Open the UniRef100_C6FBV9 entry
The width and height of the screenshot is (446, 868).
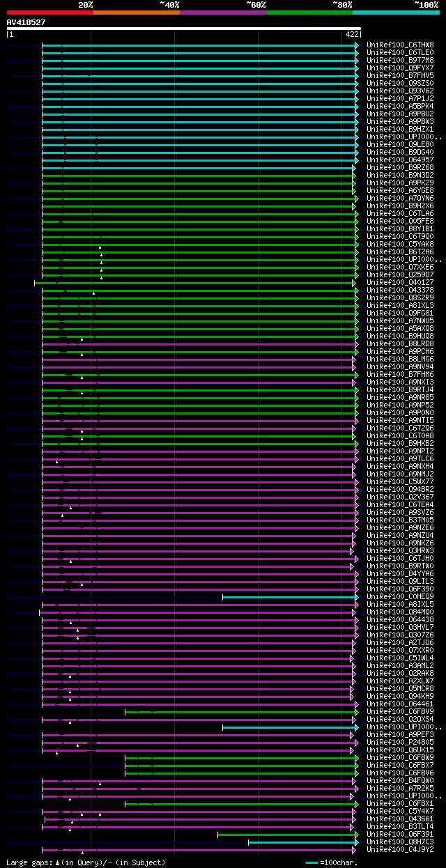click(x=400, y=711)
